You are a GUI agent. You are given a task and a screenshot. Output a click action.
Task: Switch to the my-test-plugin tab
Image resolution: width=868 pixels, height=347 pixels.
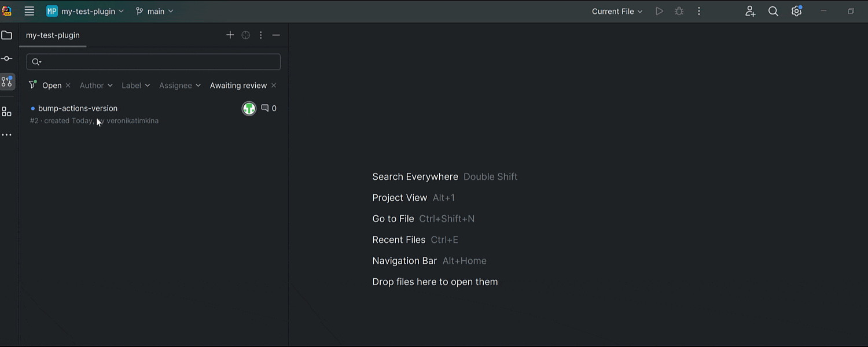point(53,35)
